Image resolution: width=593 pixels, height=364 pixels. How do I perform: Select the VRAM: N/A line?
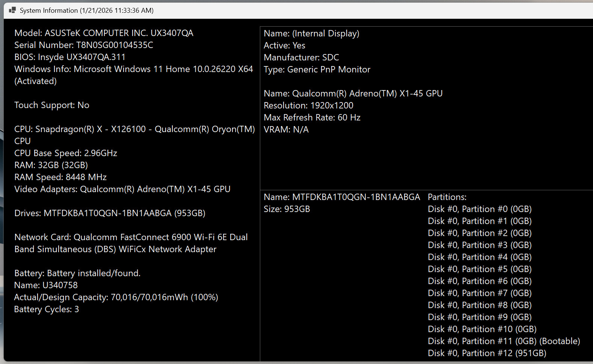[286, 129]
